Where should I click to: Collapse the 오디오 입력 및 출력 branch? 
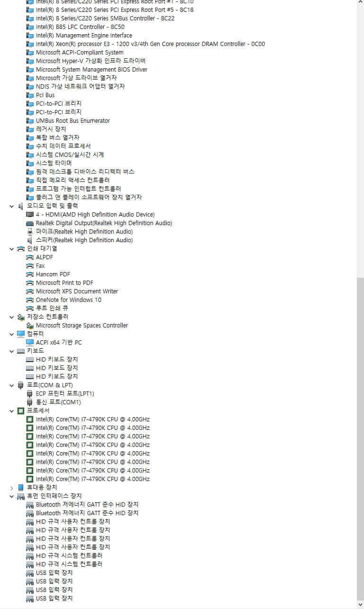tap(12, 206)
